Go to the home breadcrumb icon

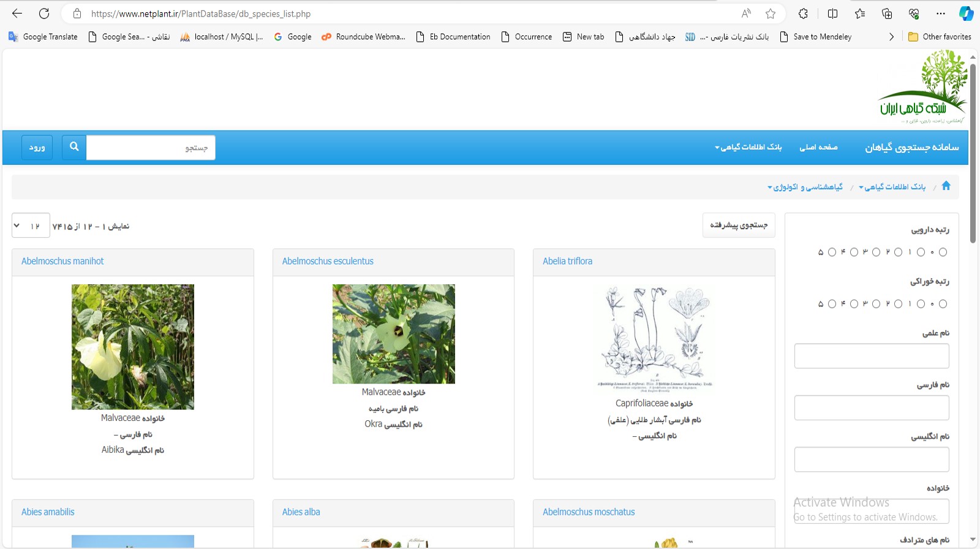pyautogui.click(x=946, y=186)
